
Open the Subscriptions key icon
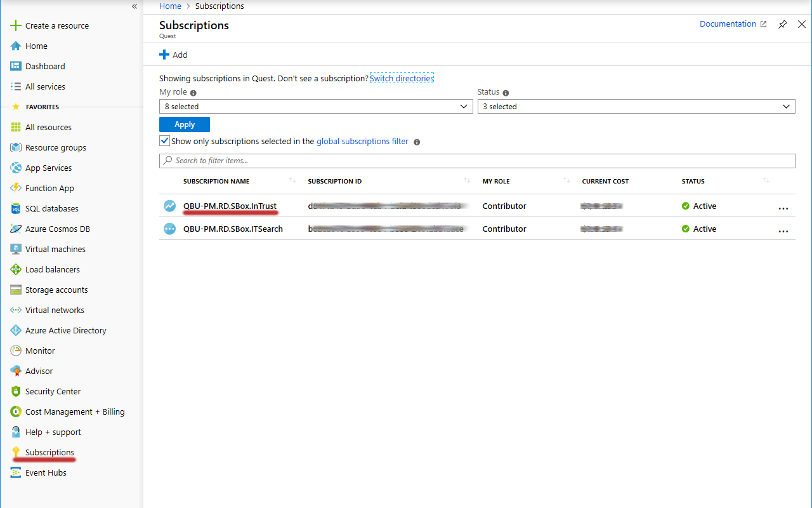click(16, 452)
